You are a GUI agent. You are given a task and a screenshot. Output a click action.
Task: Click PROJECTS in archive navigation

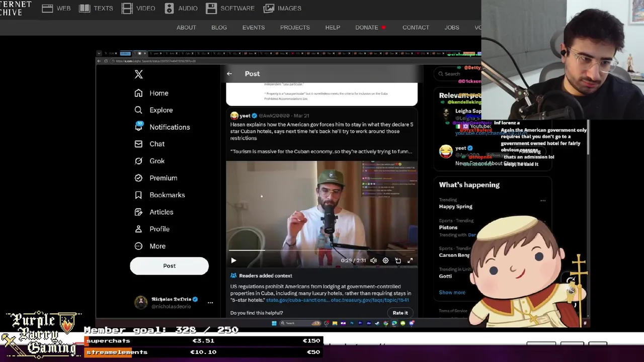[x=295, y=28]
